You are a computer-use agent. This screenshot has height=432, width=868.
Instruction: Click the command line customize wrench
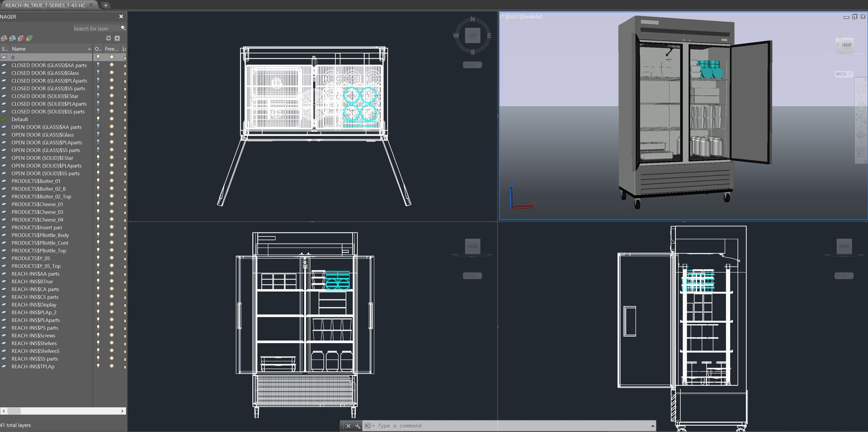click(x=358, y=426)
